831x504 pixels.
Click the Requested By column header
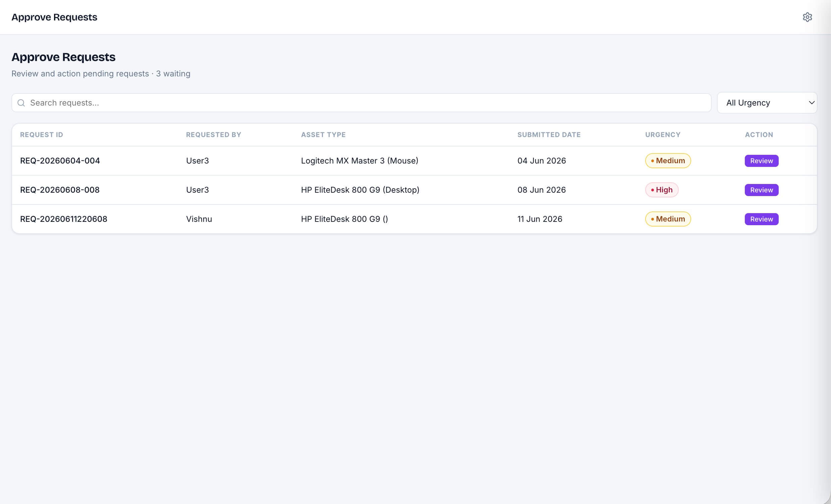click(214, 135)
